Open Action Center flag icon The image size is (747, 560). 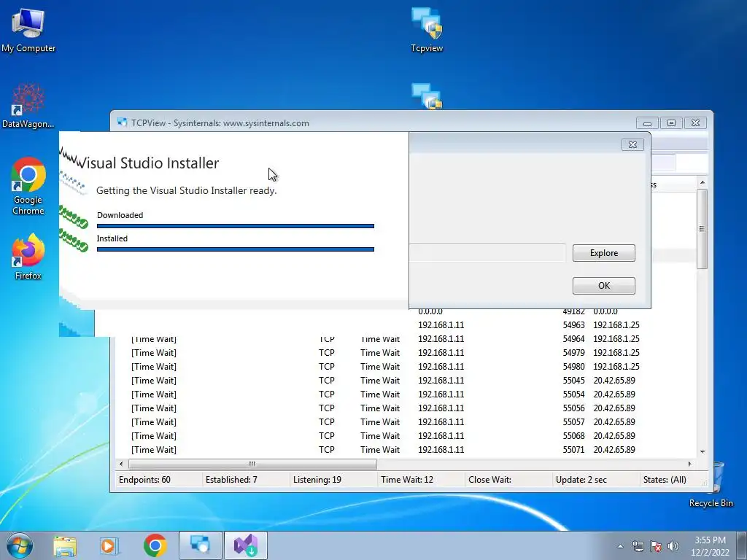tap(656, 546)
